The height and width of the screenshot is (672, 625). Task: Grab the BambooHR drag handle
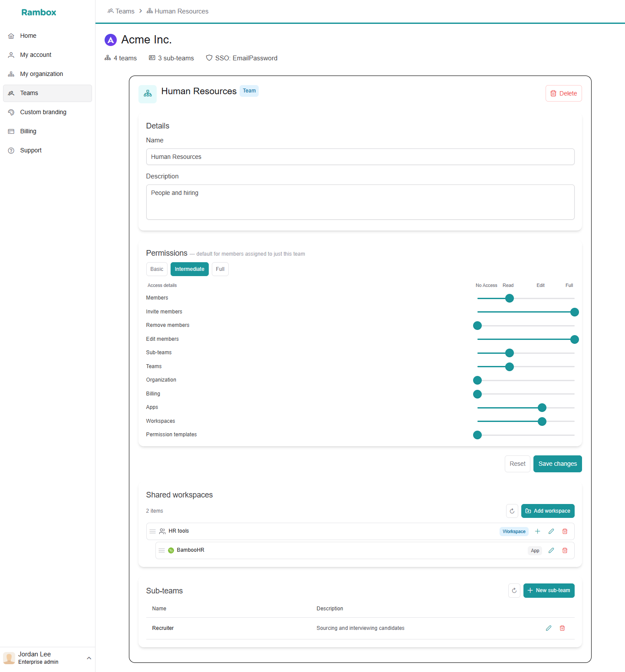pos(161,550)
